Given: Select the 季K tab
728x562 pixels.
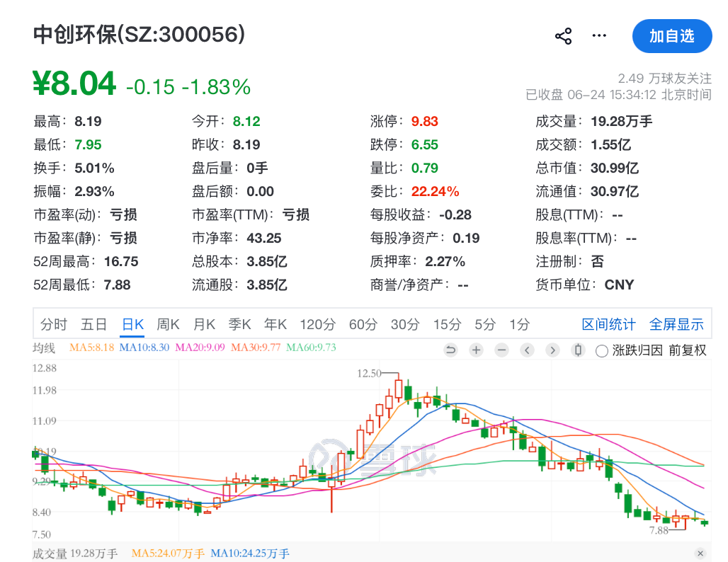Looking at the screenshot, I should pos(239,324).
